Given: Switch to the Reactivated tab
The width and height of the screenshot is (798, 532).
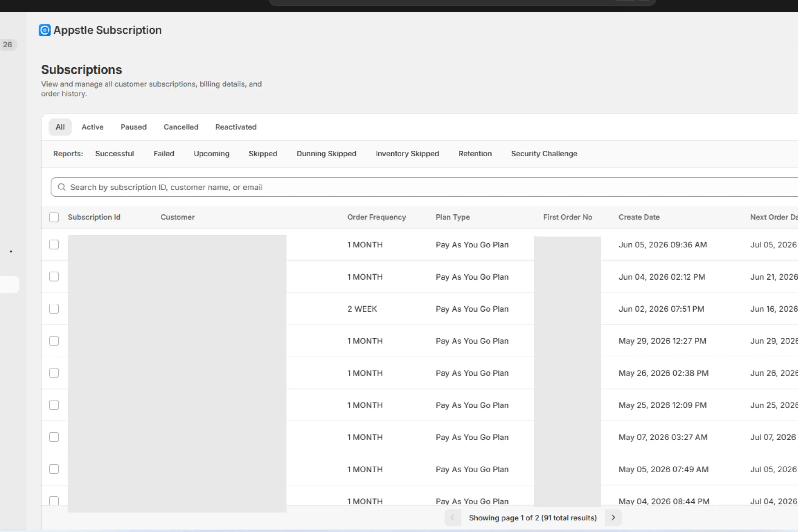Looking at the screenshot, I should click(x=236, y=127).
